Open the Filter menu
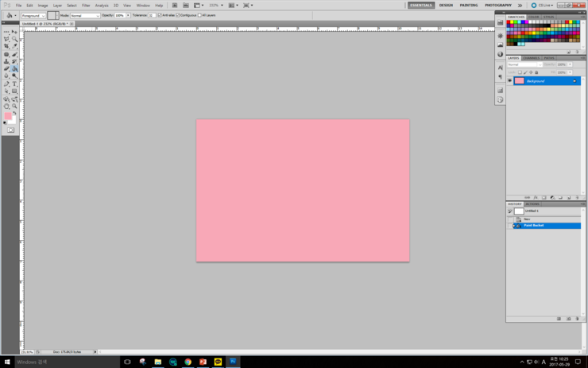Screen dimensions: 588x368 click(86, 5)
